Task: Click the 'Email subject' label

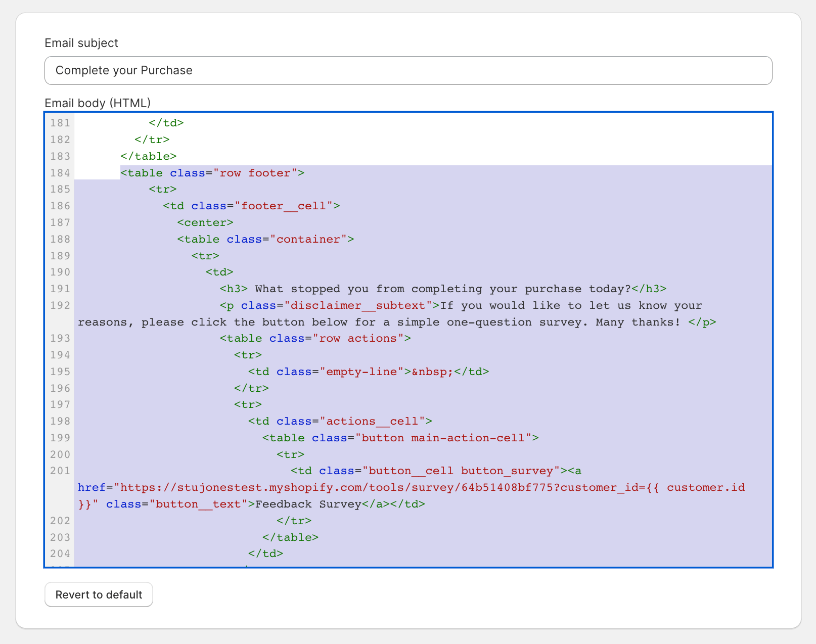Action: click(81, 43)
